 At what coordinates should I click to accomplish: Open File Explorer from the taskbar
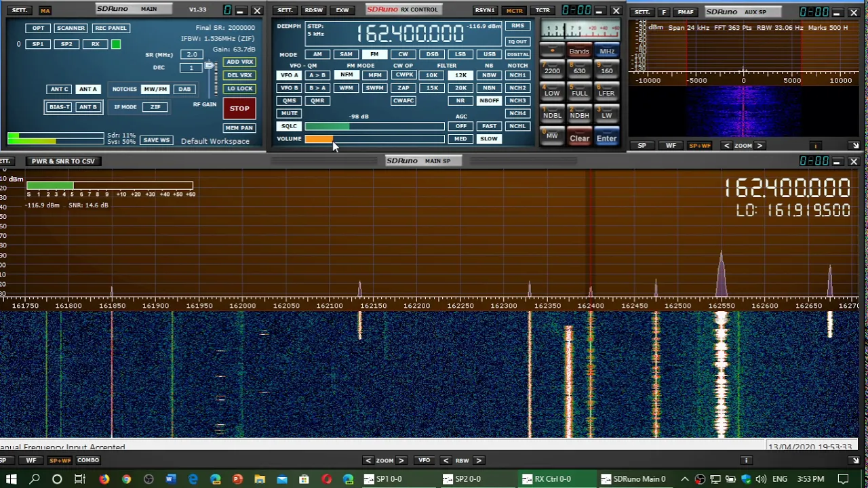[260, 479]
